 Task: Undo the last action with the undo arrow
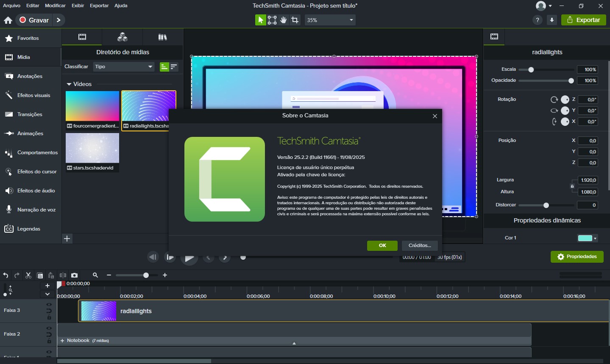[5, 275]
